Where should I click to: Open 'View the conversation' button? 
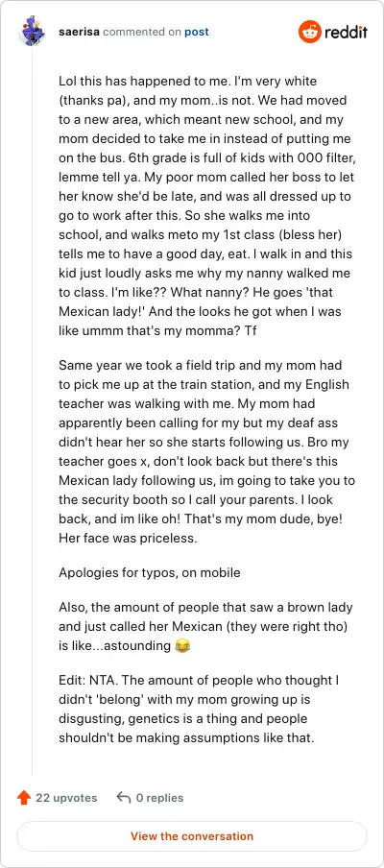[x=192, y=836]
